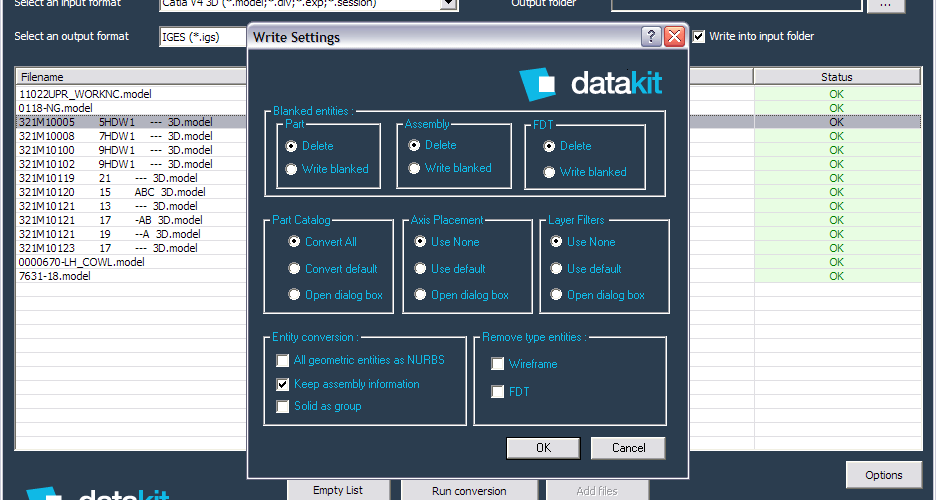Select Write blanked for Part
The image size is (936, 500).
coord(292,169)
